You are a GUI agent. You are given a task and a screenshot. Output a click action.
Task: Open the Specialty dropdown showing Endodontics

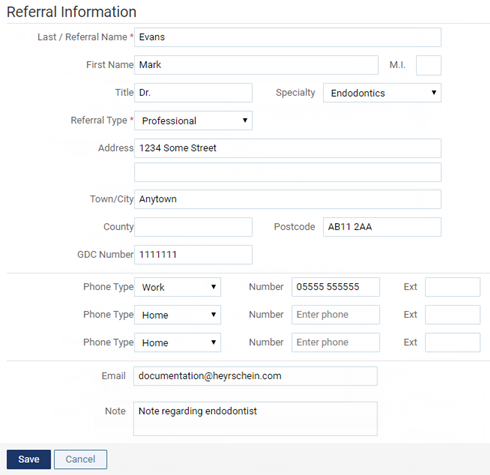click(x=382, y=93)
